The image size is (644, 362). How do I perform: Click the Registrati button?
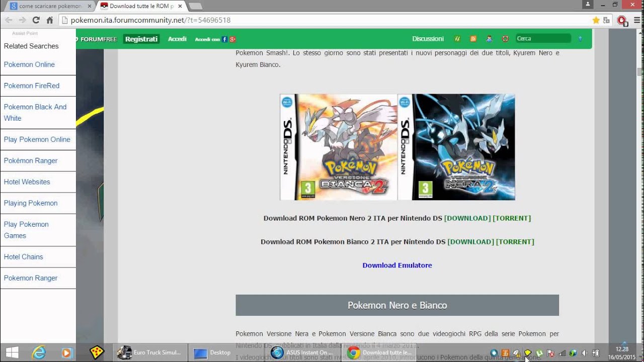point(141,39)
